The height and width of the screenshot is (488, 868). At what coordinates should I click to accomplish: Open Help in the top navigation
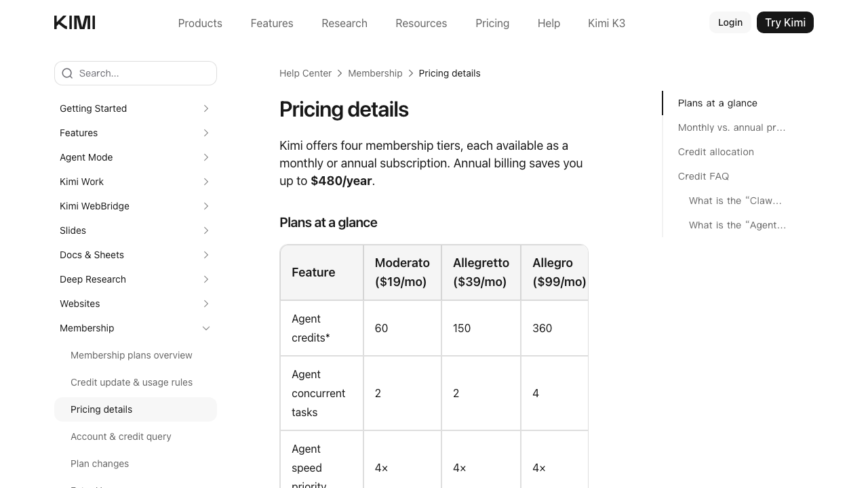(x=549, y=23)
